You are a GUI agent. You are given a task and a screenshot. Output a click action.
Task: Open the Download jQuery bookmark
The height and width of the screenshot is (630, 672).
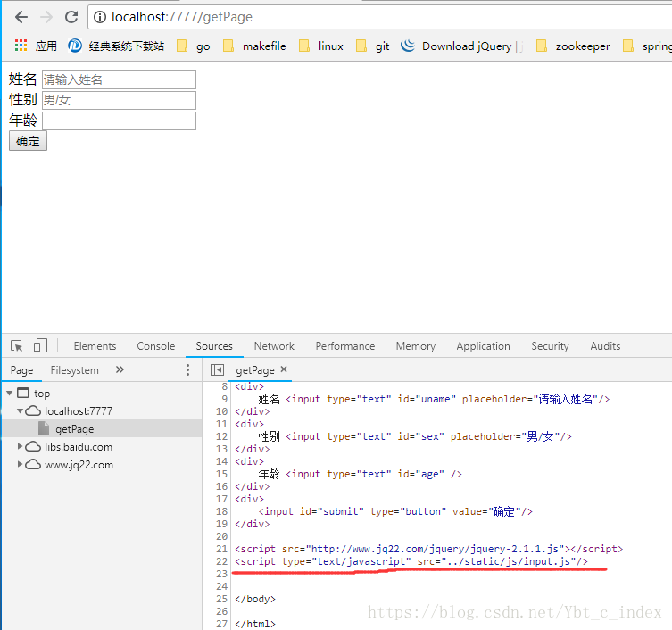pyautogui.click(x=461, y=46)
